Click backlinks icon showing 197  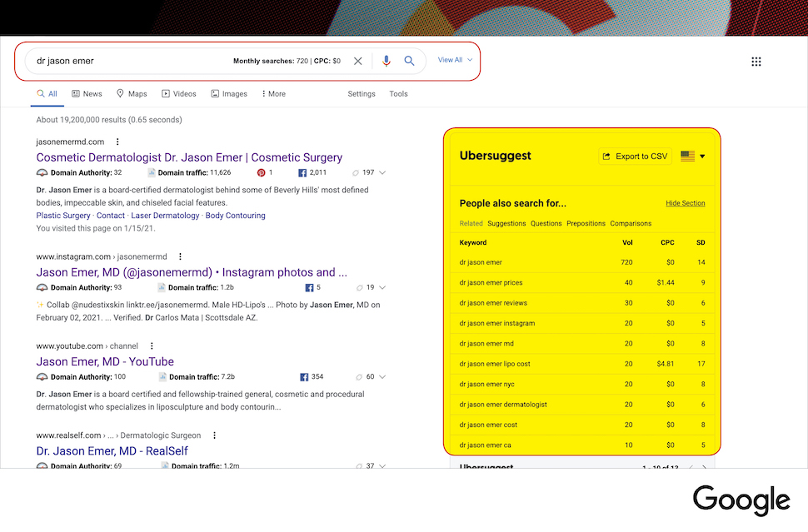click(x=356, y=173)
